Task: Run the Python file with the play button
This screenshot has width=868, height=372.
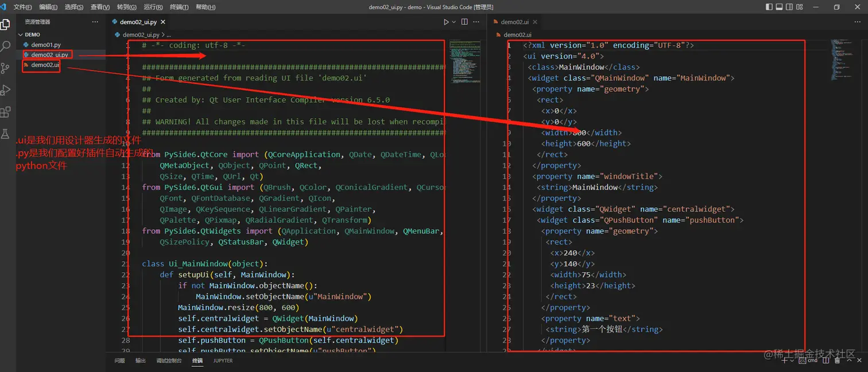Action: point(446,22)
